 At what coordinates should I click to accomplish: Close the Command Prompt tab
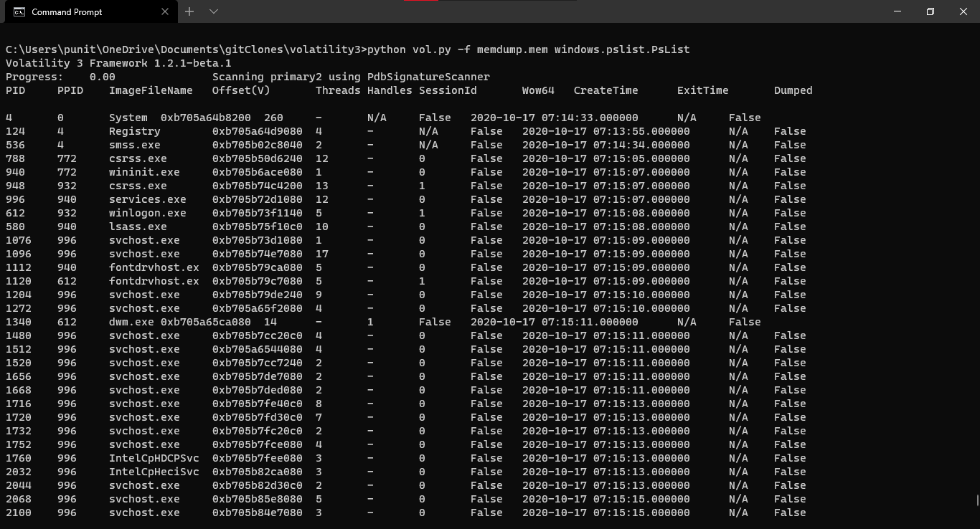(x=164, y=11)
